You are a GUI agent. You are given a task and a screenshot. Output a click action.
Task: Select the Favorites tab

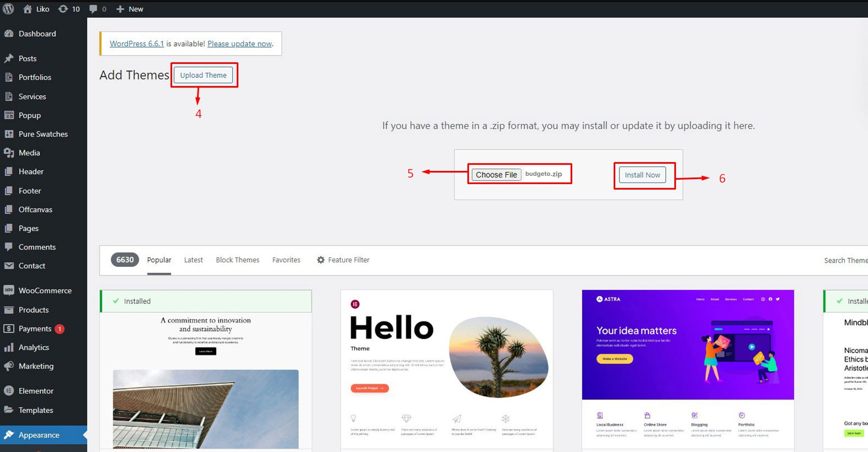(286, 260)
